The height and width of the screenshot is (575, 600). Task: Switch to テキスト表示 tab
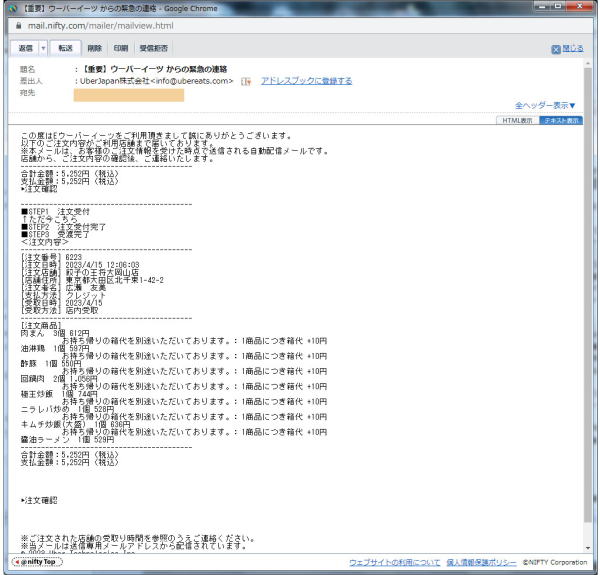point(561,121)
